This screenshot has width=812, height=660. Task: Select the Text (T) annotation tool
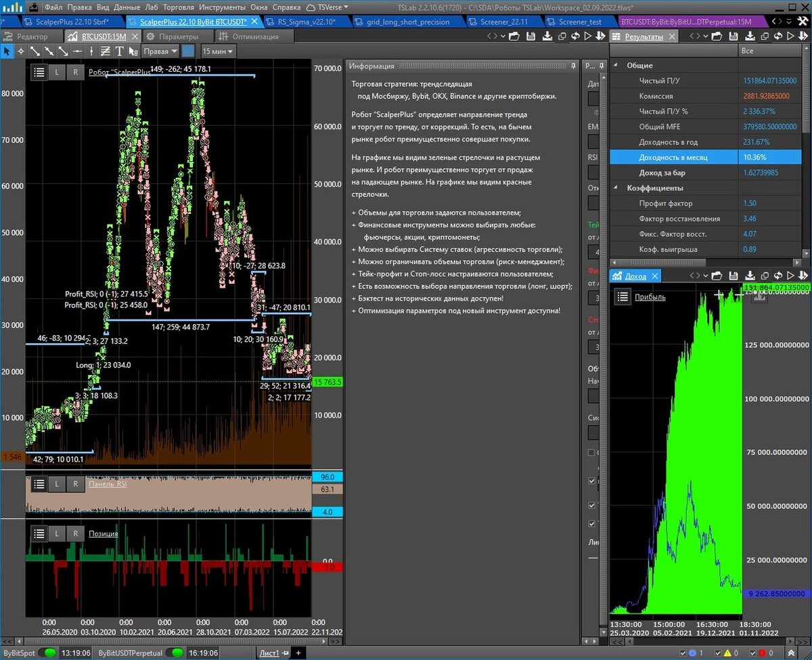(120, 51)
